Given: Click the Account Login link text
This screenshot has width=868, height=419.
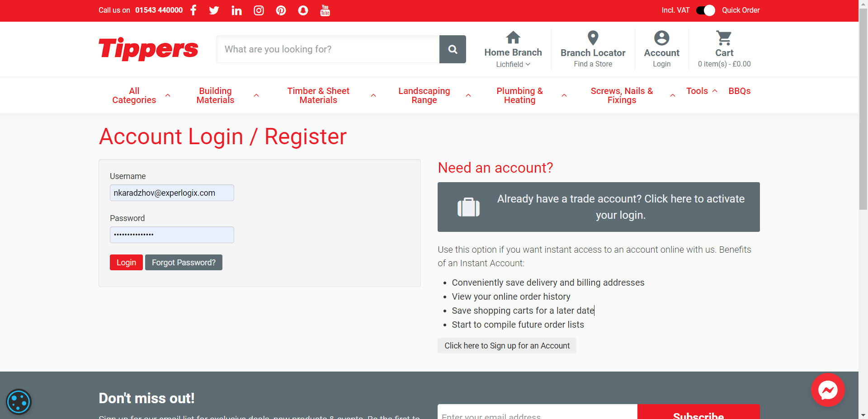Looking at the screenshot, I should tap(662, 64).
